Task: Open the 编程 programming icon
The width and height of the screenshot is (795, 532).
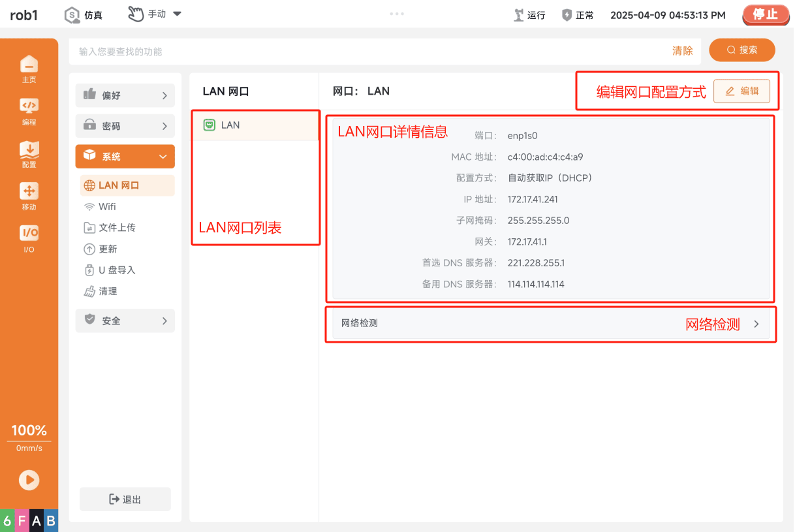Action: point(29,112)
